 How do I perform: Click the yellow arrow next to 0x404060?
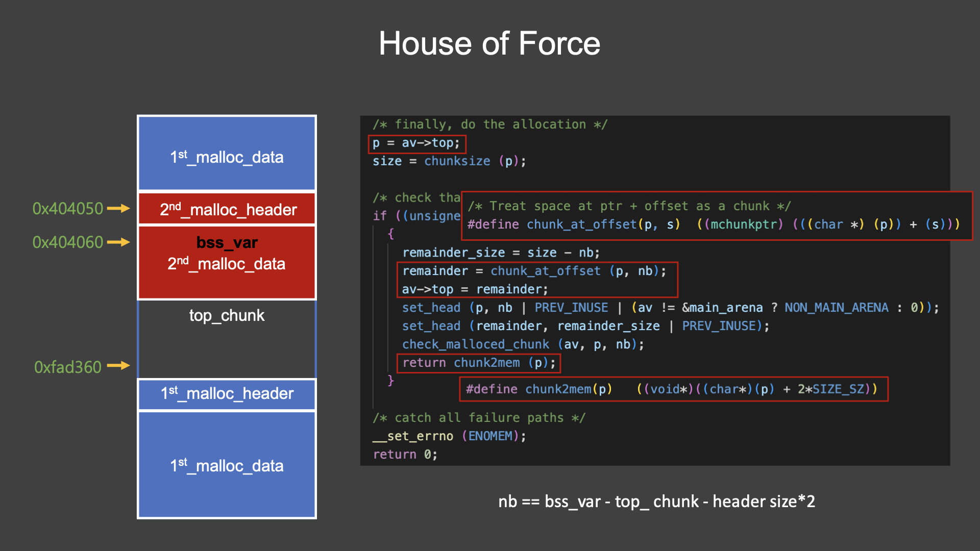(x=118, y=242)
